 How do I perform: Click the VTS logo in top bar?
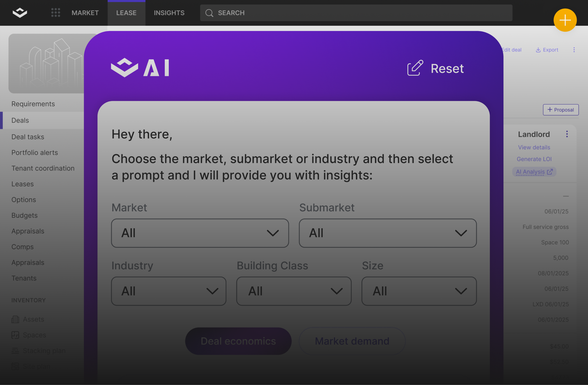tap(20, 13)
